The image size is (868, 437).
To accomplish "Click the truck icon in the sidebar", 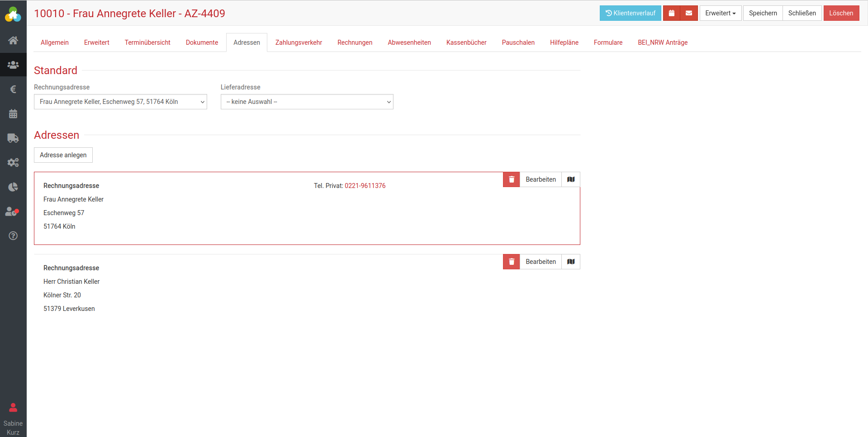I will pyautogui.click(x=13, y=138).
